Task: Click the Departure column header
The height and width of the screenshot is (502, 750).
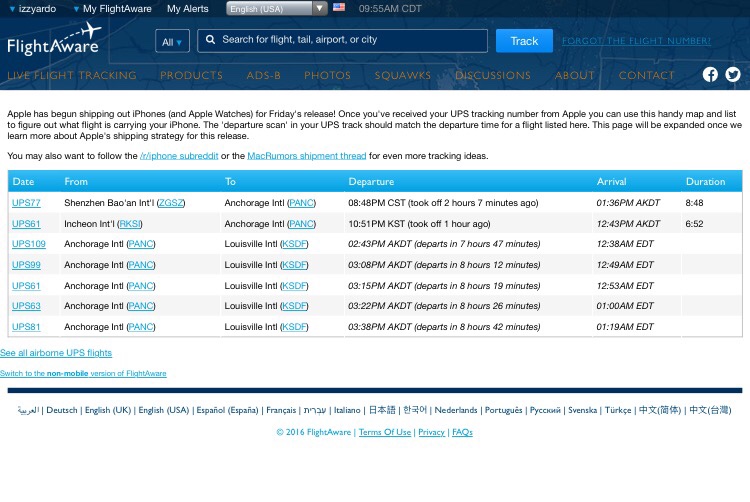Action: 371,182
